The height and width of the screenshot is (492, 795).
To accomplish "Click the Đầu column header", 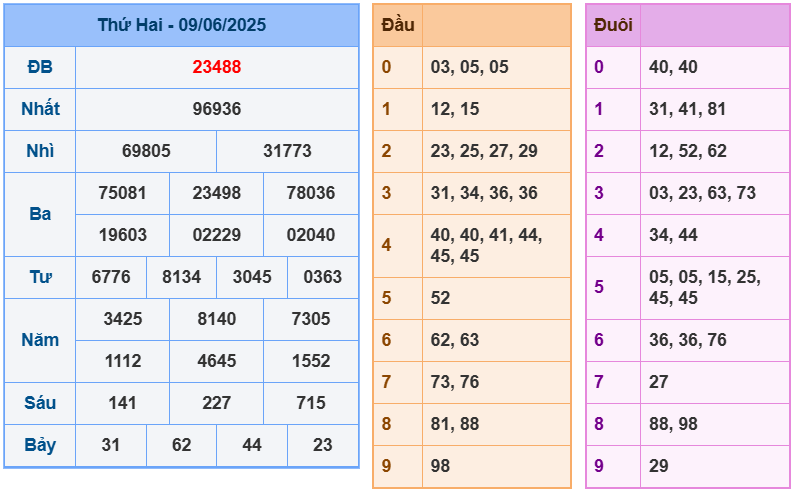I will 398,25.
